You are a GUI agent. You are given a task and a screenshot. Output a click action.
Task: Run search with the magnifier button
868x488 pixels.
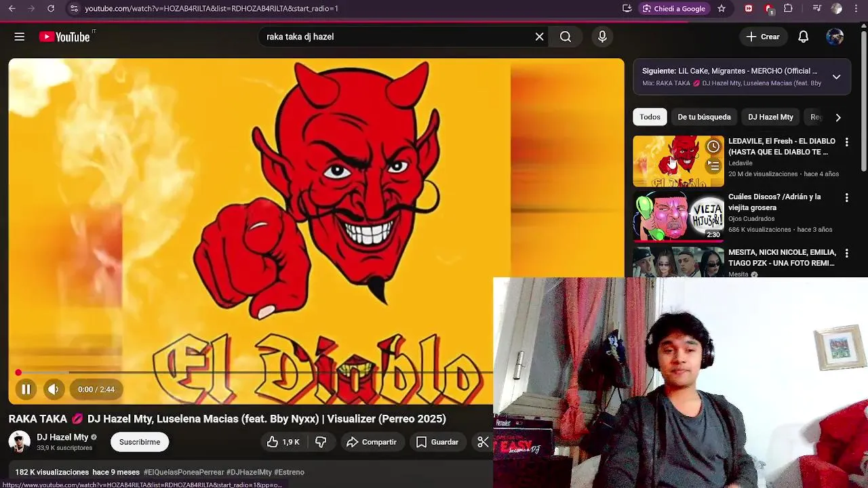[566, 37]
